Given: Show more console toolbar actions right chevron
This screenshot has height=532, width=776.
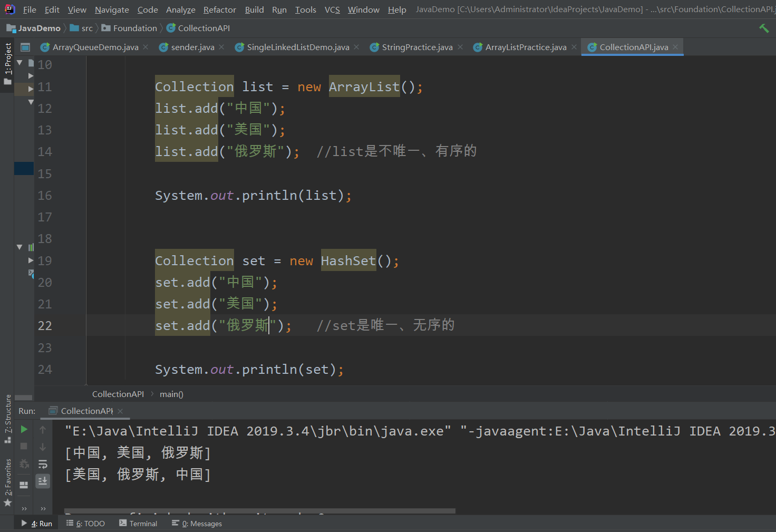Looking at the screenshot, I should click(43, 508).
